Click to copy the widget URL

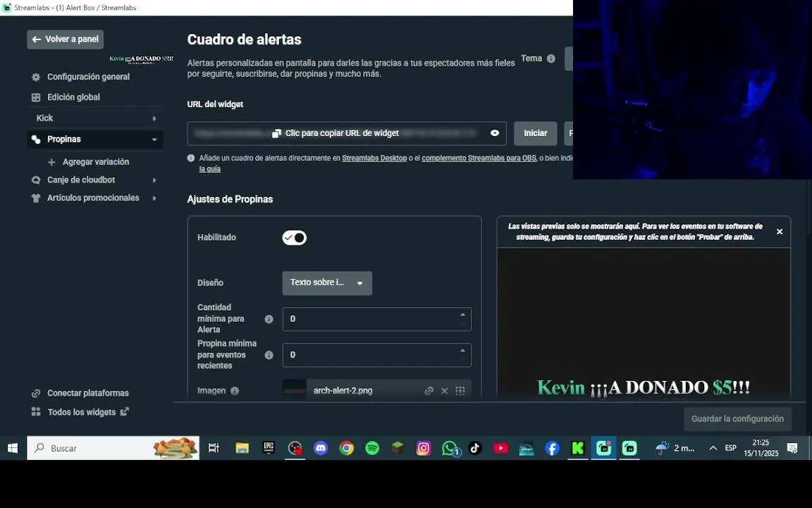pos(336,134)
